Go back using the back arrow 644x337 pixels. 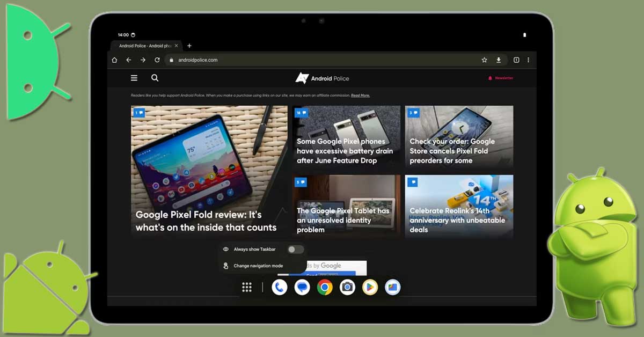pos(128,60)
